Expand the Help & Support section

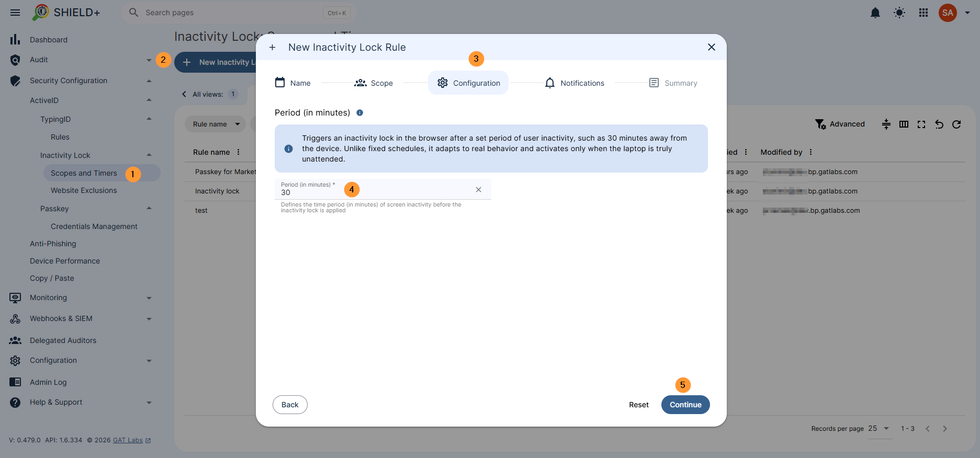pos(149,403)
